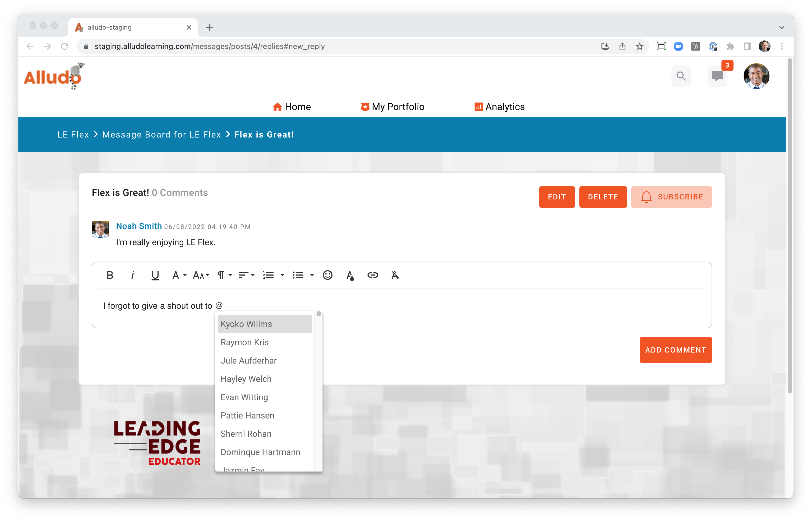
Task: Insert a hyperlink using the link icon
Action: [x=373, y=275]
